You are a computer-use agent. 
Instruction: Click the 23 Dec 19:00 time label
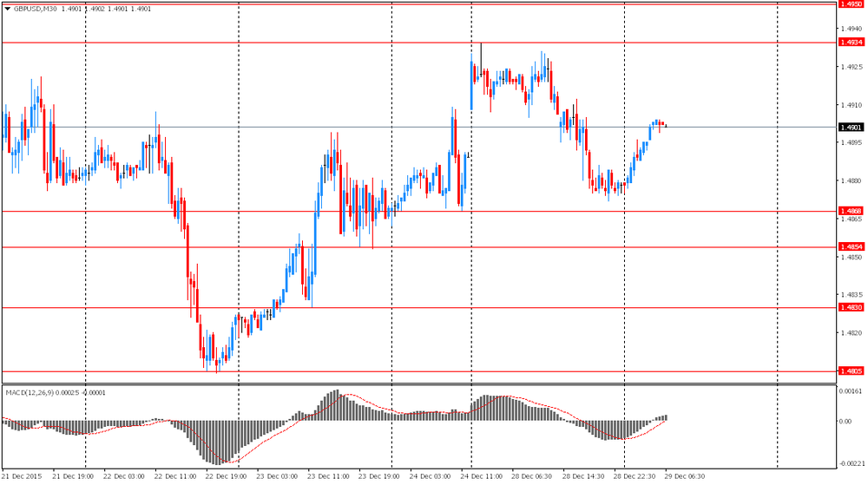coord(379,476)
